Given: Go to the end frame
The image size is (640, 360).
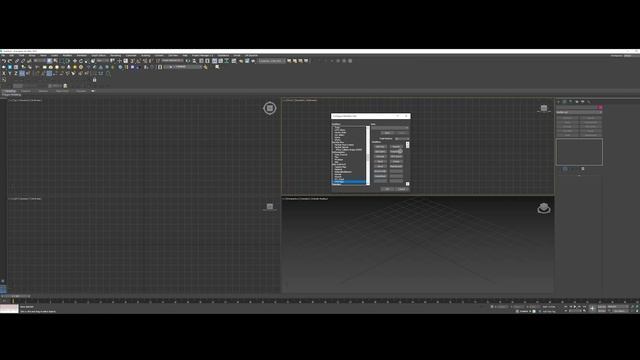Looking at the screenshot, I should tap(584, 307).
